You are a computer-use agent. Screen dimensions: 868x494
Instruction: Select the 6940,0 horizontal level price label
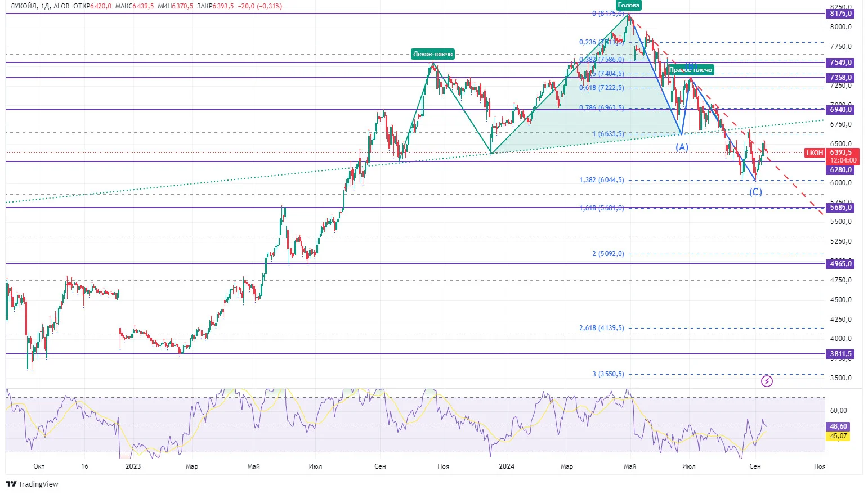[x=841, y=110]
